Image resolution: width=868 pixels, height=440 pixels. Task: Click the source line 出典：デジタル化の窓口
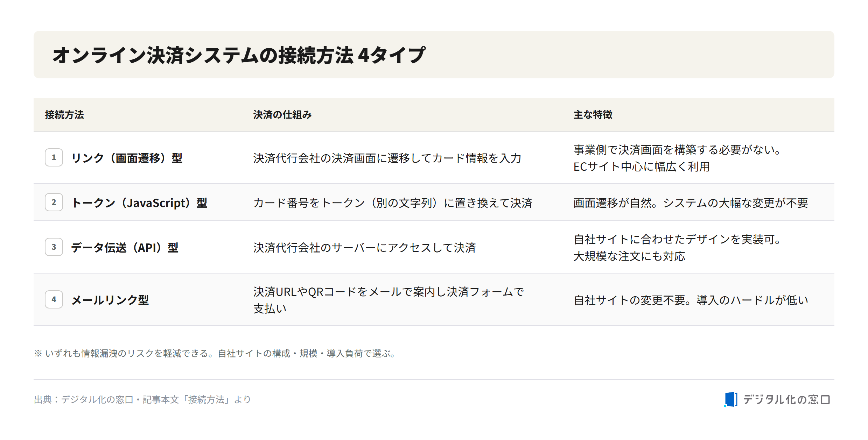pyautogui.click(x=142, y=399)
